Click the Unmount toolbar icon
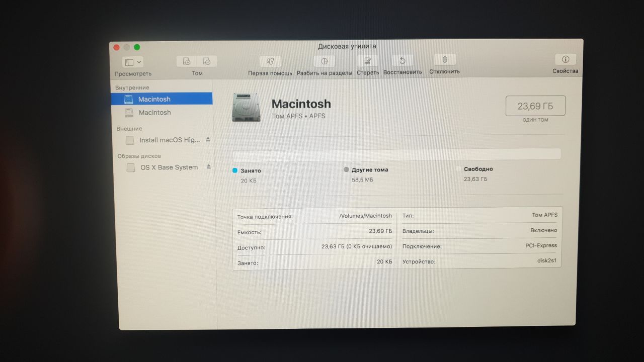 tap(445, 60)
